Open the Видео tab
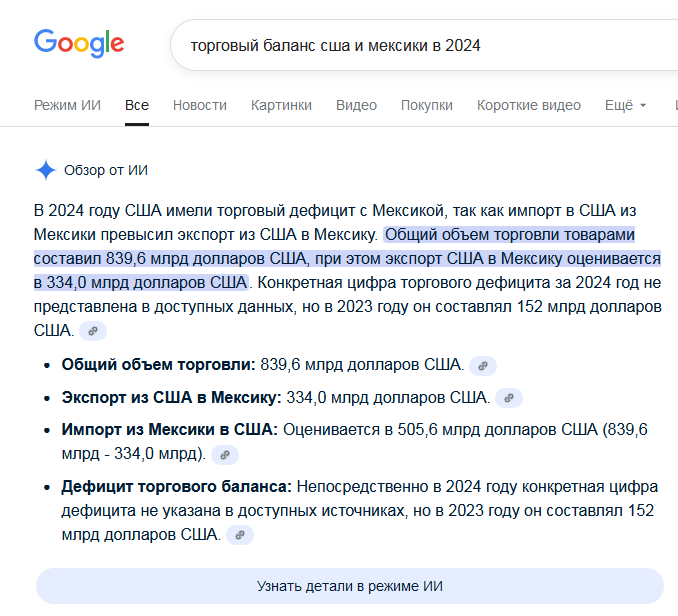 [356, 105]
